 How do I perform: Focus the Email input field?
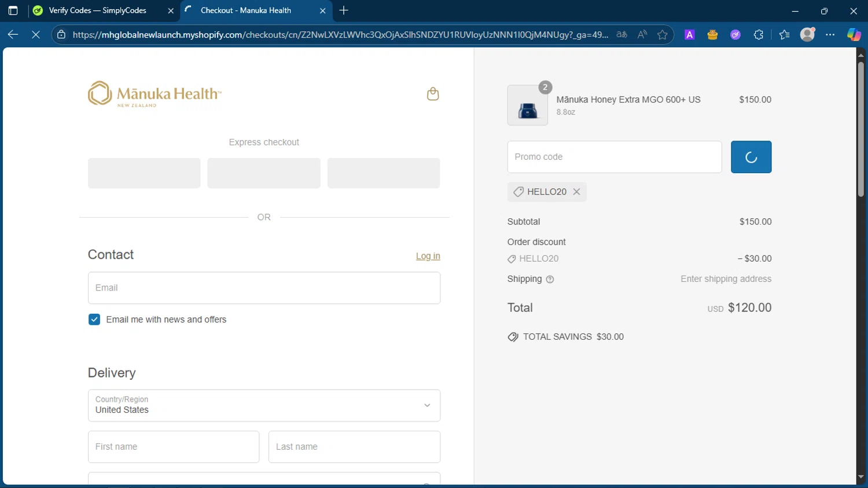[x=264, y=288]
